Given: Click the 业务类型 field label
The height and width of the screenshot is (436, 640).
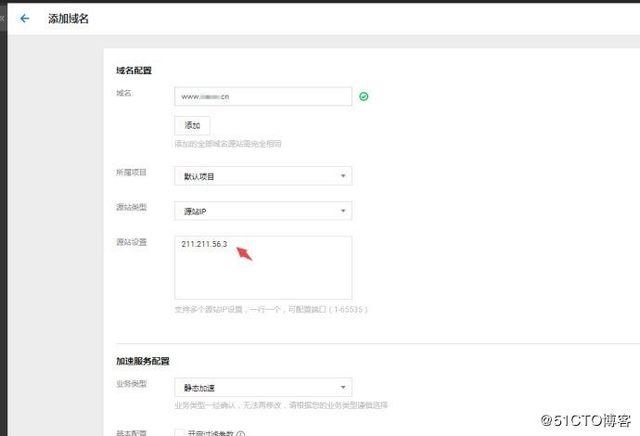Looking at the screenshot, I should click(x=131, y=384).
